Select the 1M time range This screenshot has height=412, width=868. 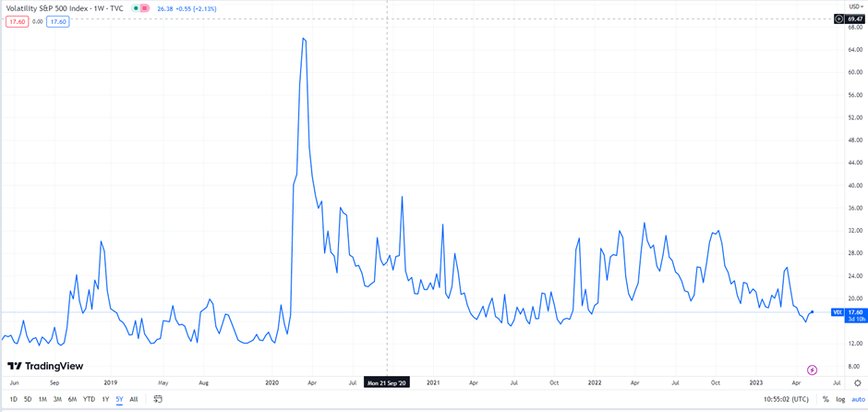(x=42, y=399)
